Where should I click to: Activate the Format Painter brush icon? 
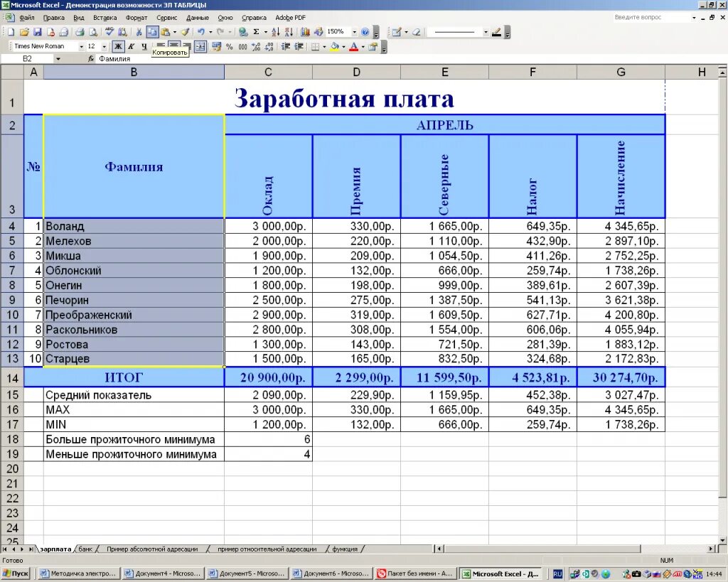(186, 32)
